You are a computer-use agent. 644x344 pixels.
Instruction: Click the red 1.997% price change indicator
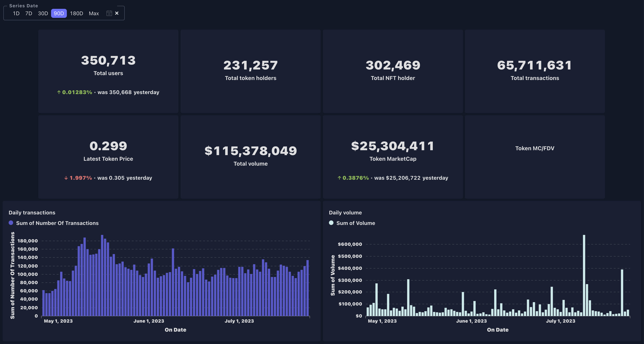click(78, 178)
